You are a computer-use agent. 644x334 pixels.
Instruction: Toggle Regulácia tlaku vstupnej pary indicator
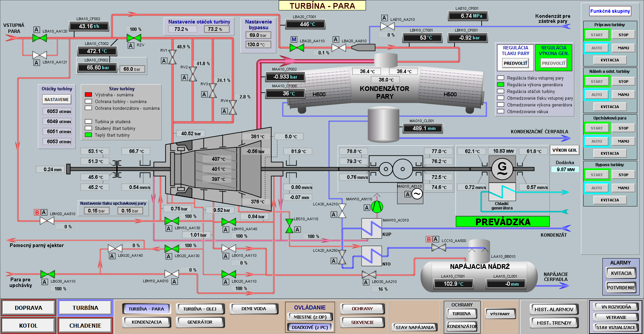tap(500, 78)
